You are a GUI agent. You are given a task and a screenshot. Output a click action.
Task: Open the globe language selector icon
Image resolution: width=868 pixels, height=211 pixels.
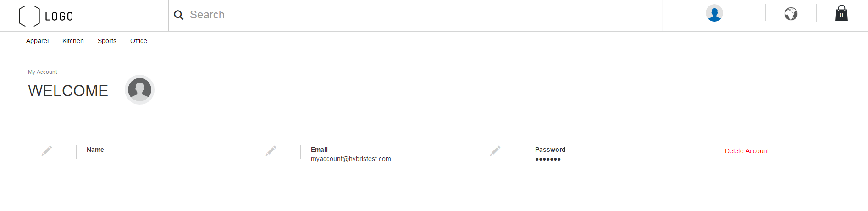click(791, 14)
